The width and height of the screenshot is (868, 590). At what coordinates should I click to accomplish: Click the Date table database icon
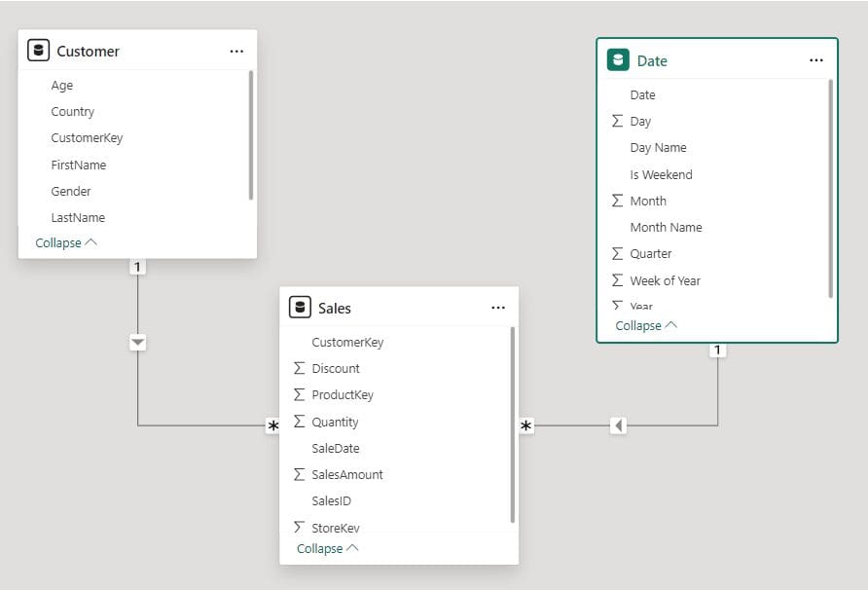[619, 59]
